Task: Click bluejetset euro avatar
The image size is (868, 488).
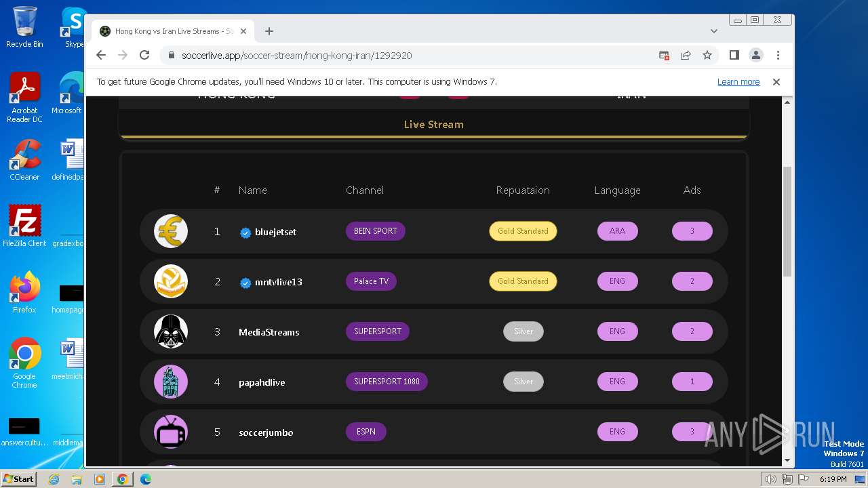Action: [x=171, y=231]
